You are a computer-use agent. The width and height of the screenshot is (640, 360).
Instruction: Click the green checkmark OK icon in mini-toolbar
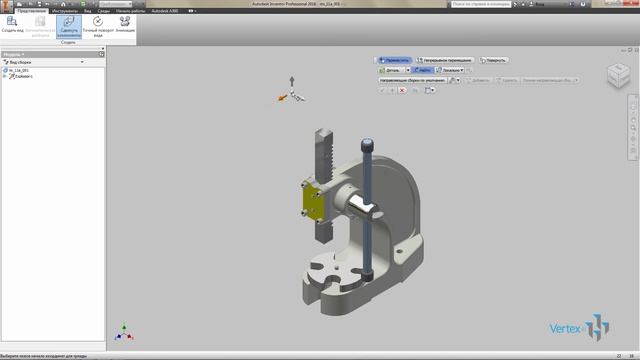382,90
